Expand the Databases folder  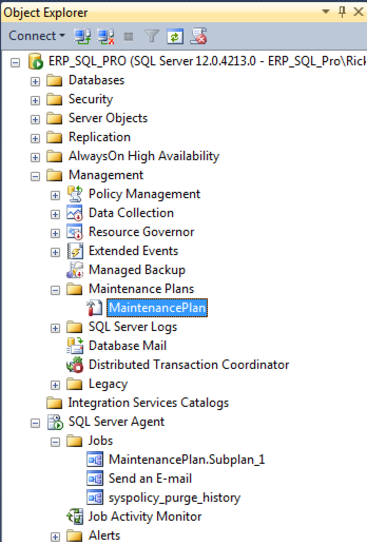tap(35, 82)
